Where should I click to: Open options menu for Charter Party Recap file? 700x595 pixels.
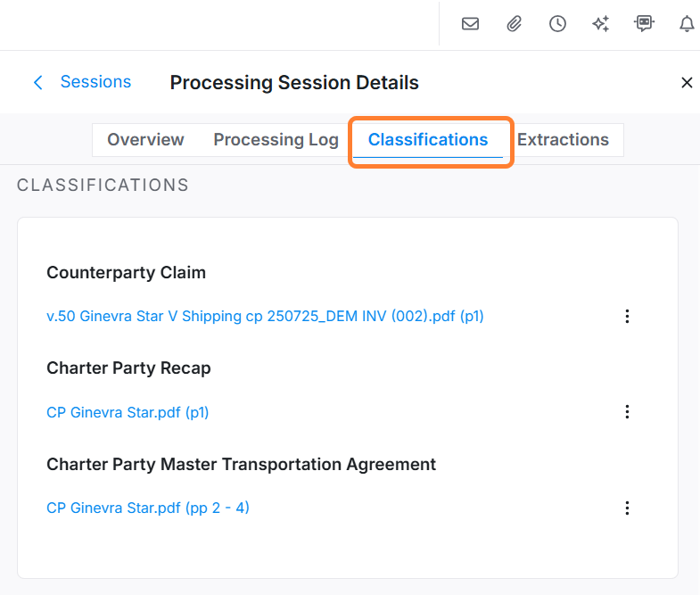click(627, 412)
